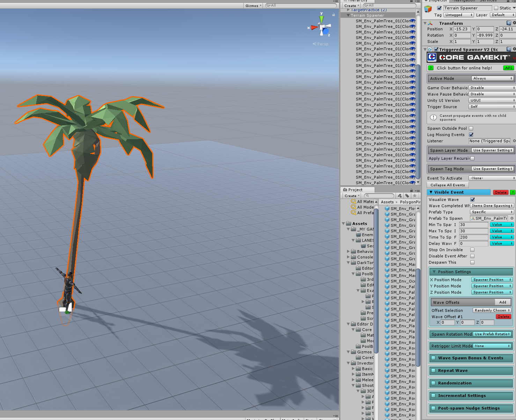Open Transform component help icon

coord(509,23)
